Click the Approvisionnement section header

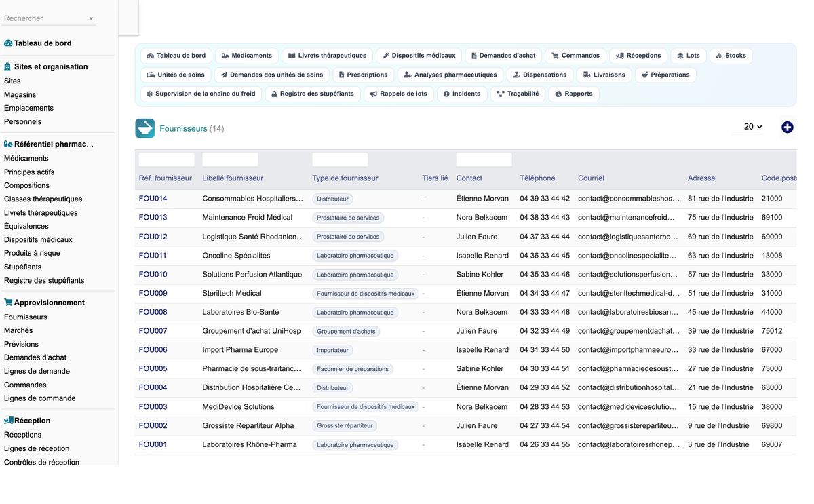coord(44,303)
